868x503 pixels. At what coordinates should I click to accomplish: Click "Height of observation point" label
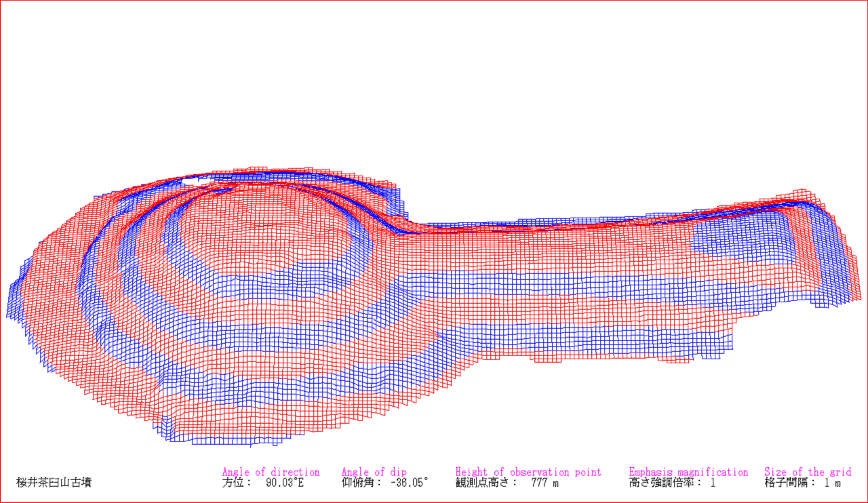coord(528,472)
